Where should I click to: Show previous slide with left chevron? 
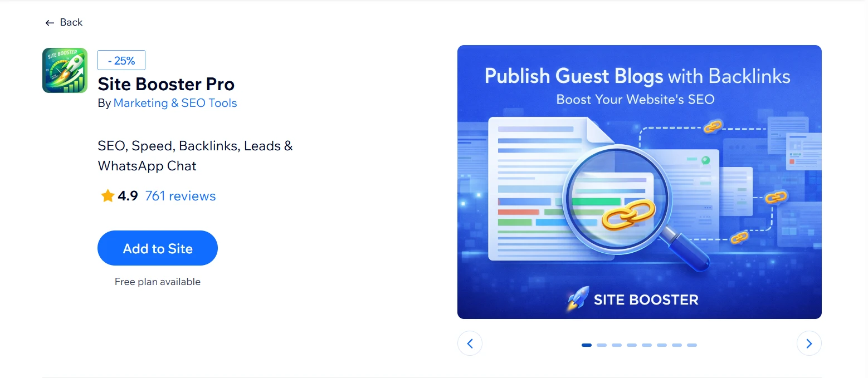[470, 343]
